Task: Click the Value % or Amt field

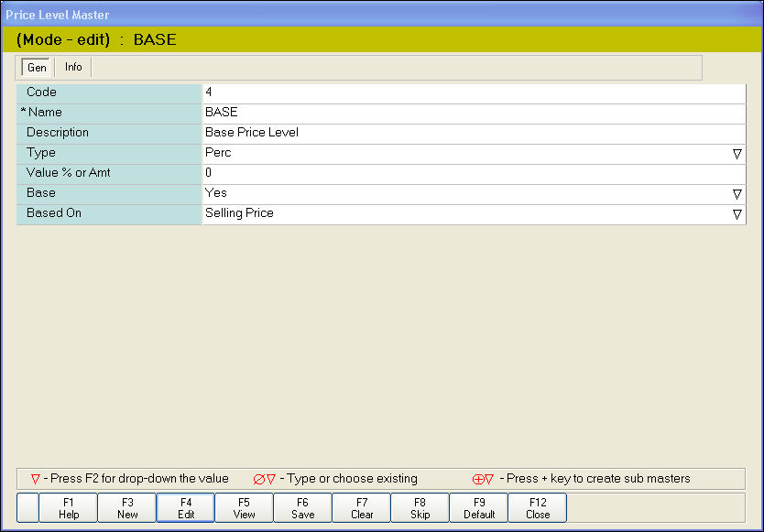Action: (x=474, y=174)
